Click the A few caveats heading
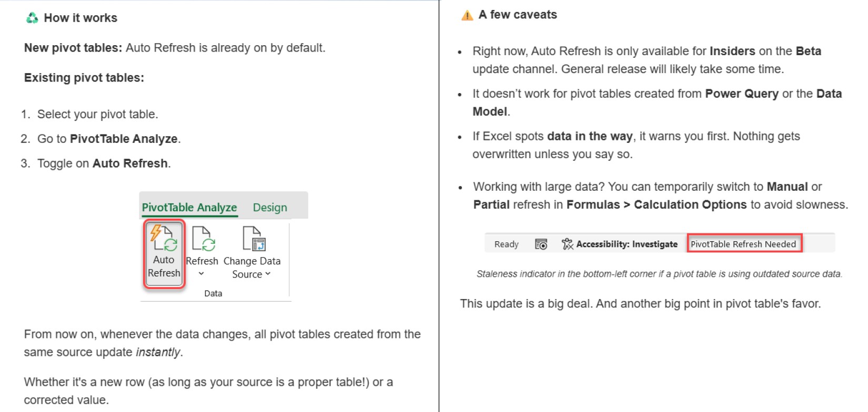This screenshot has width=868, height=412. 518,15
